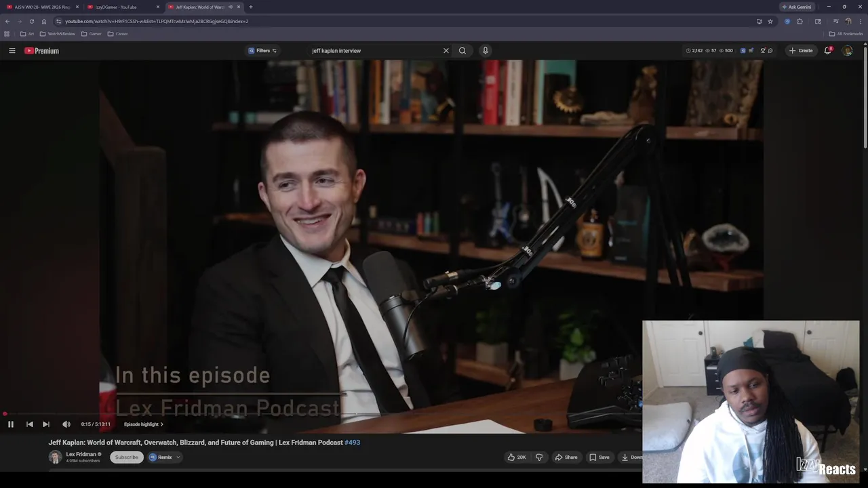Skip to the next video

[46, 424]
